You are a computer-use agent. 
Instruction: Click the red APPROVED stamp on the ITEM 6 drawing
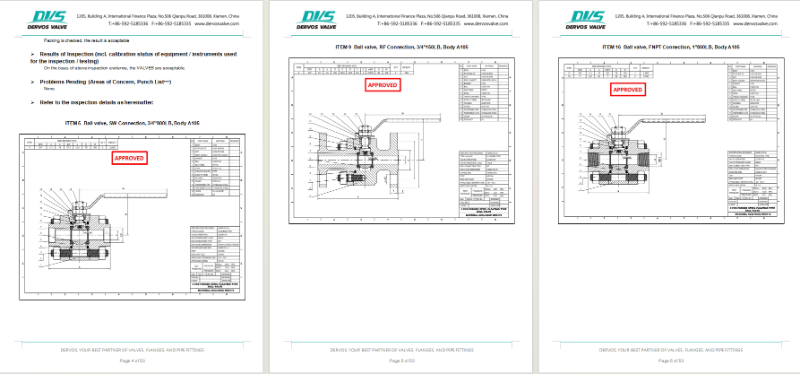click(130, 158)
